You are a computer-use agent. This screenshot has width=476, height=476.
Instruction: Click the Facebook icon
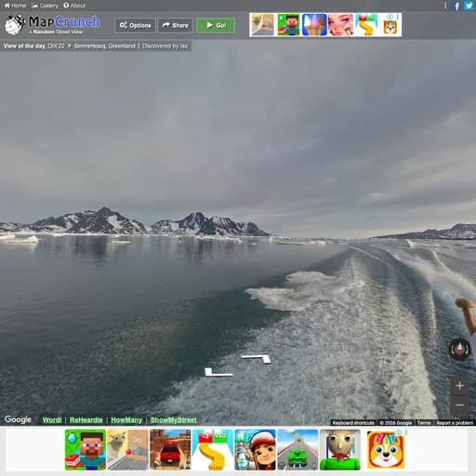pyautogui.click(x=456, y=6)
